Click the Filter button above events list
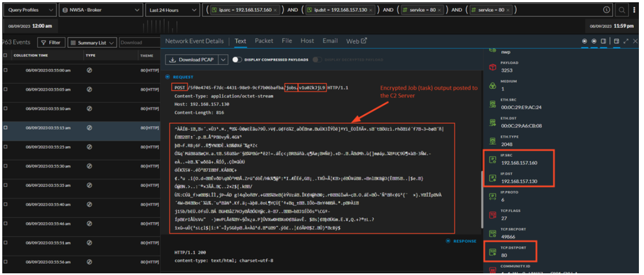This screenshot has height=275, width=644. pos(50,42)
